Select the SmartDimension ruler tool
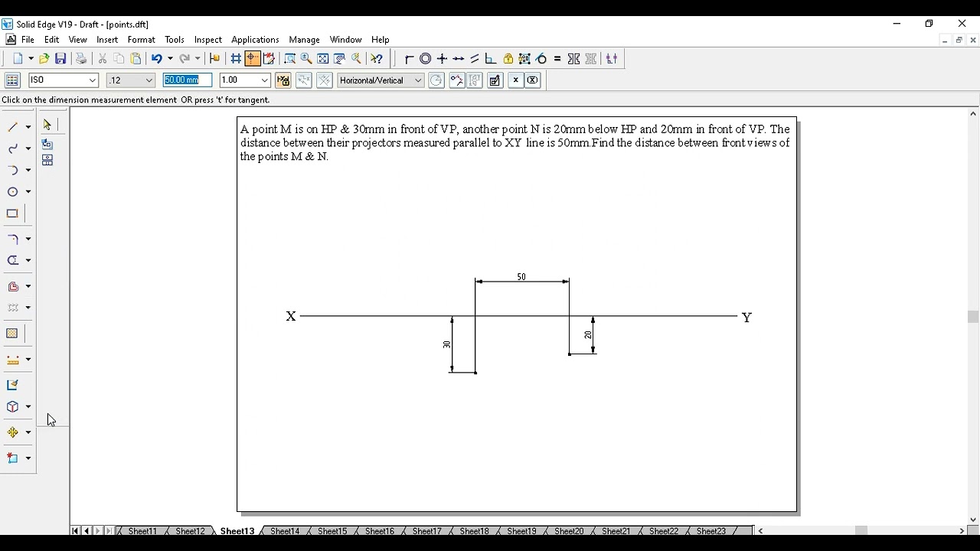The image size is (980, 551). click(13, 360)
